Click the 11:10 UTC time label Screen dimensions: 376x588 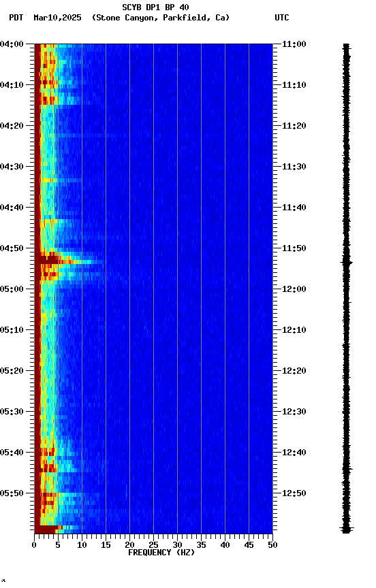[294, 85]
